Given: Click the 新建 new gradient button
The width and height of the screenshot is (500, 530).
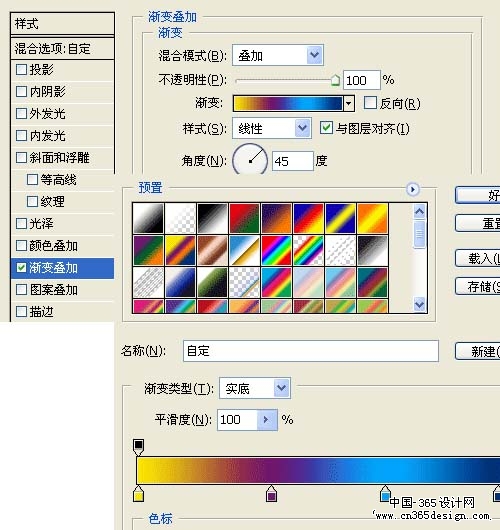Looking at the screenshot, I should [x=478, y=352].
